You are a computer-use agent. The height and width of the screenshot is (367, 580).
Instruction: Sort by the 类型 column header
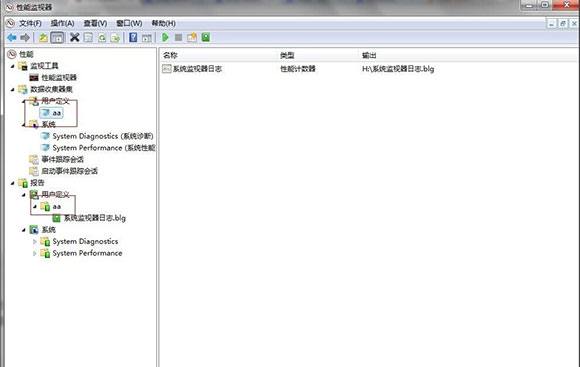(318, 55)
